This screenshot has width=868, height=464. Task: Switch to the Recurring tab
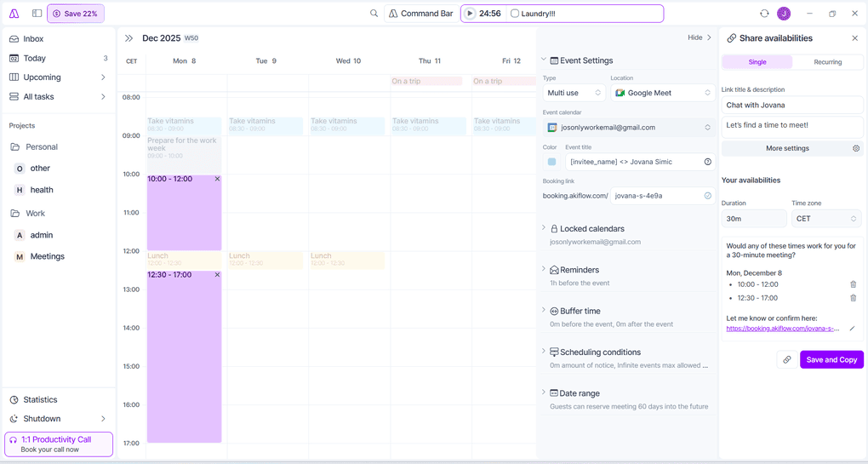828,62
